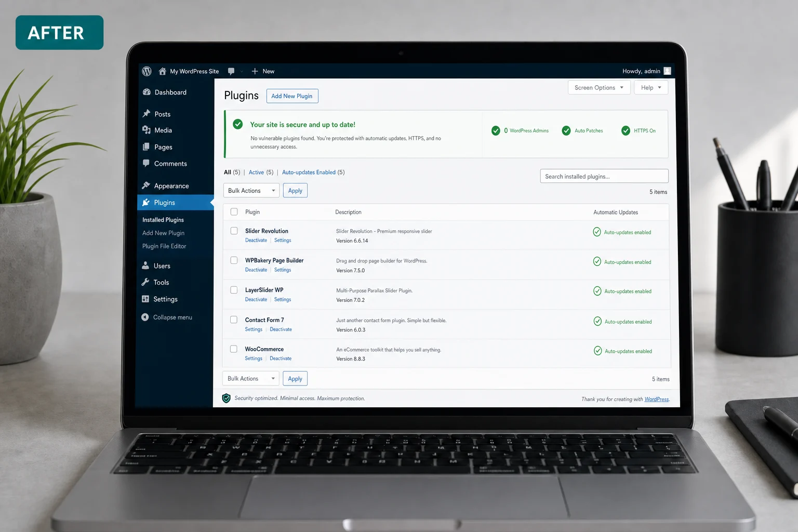Open the top Bulk Actions dropdown
Viewport: 798px width, 532px height.
[251, 191]
